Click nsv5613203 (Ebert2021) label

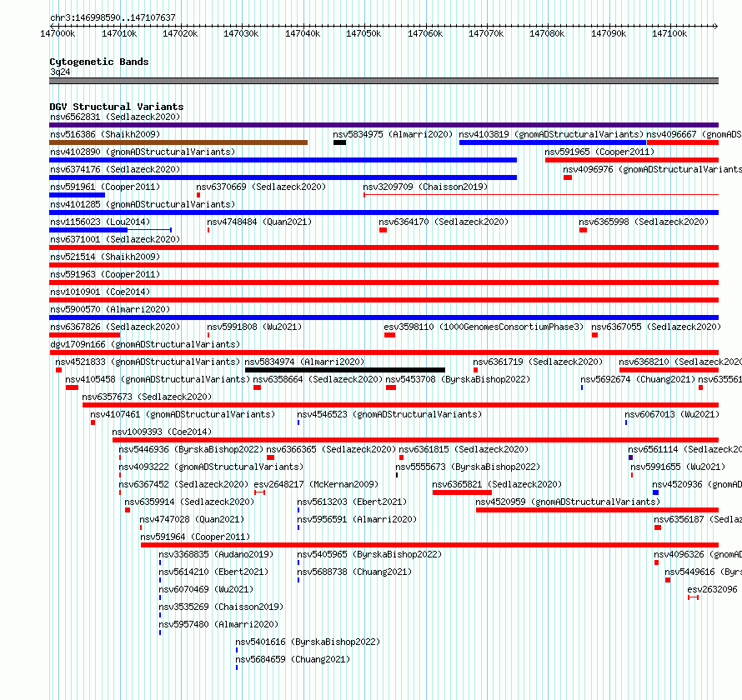click(352, 502)
